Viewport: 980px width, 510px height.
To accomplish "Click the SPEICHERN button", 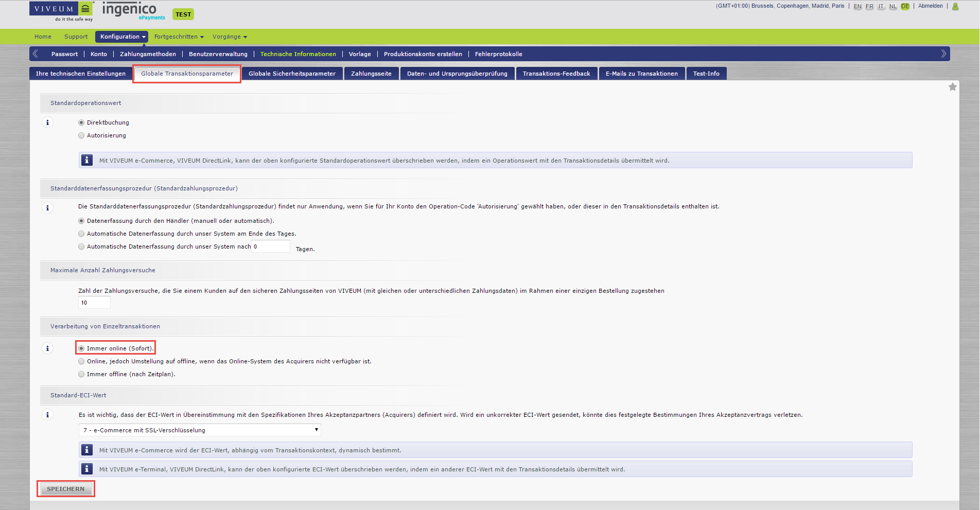I will coord(66,489).
